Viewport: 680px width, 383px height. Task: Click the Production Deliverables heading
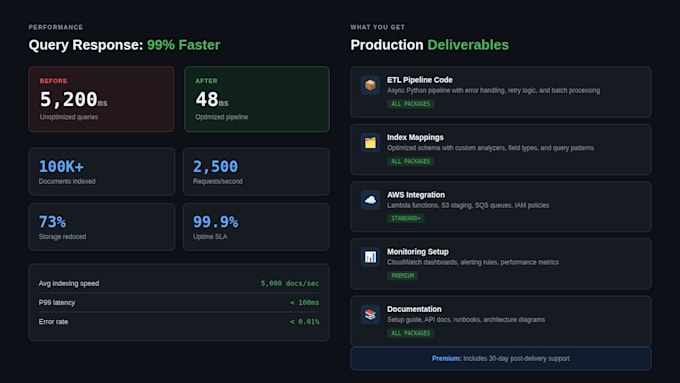[x=429, y=45]
